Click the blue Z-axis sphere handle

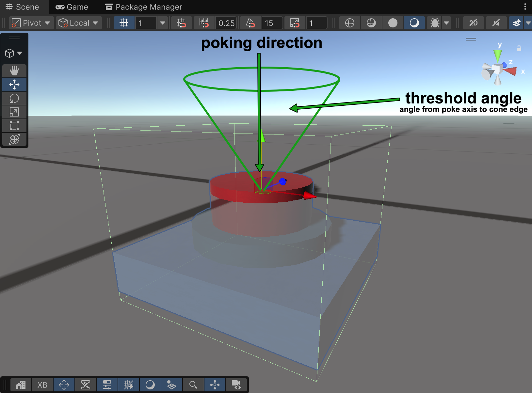pos(283,181)
